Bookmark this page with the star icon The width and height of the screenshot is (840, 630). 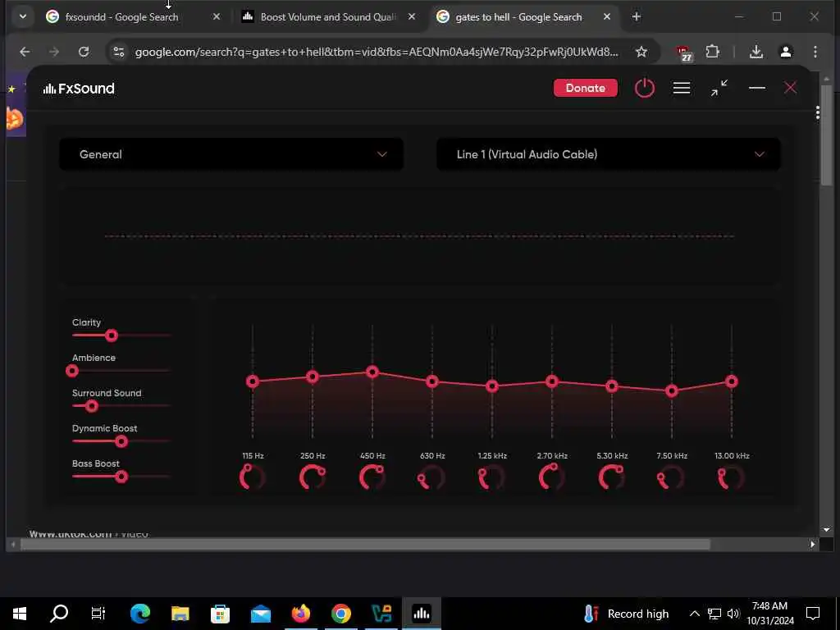tap(641, 52)
